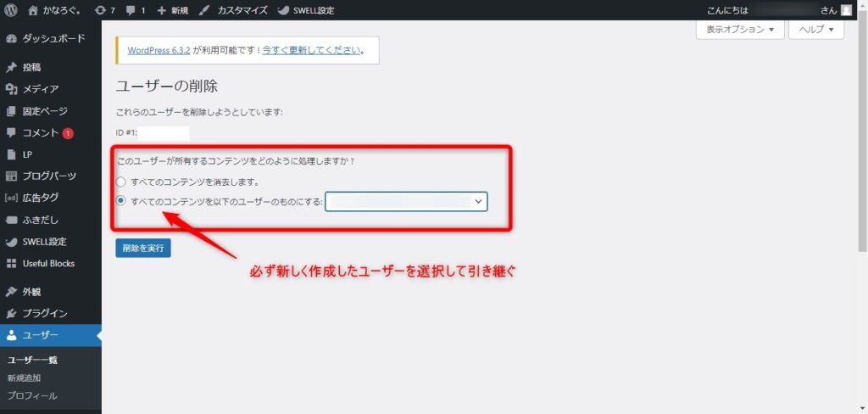Click the user avatar in top right
Image resolution: width=868 pixels, height=414 pixels.
846,10
